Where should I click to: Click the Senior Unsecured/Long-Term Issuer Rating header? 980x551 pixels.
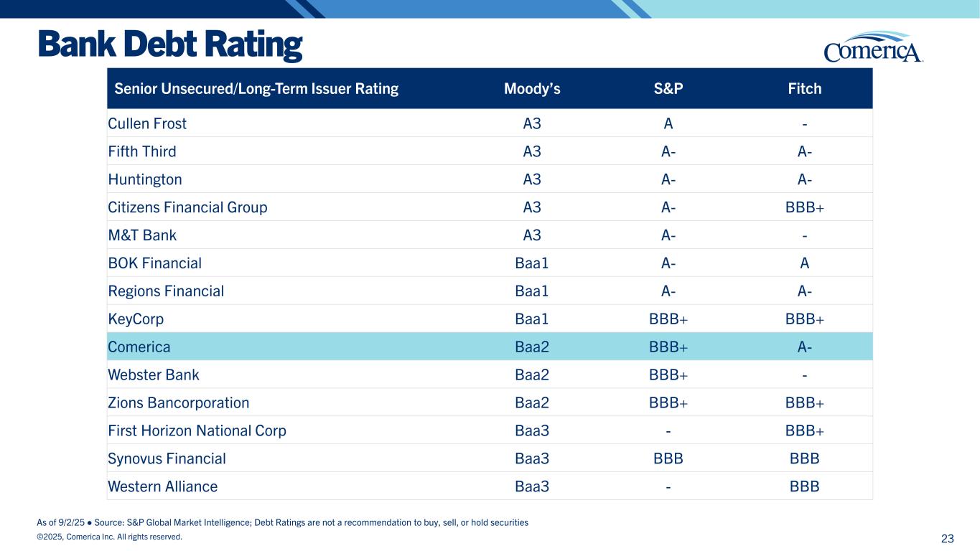point(256,89)
